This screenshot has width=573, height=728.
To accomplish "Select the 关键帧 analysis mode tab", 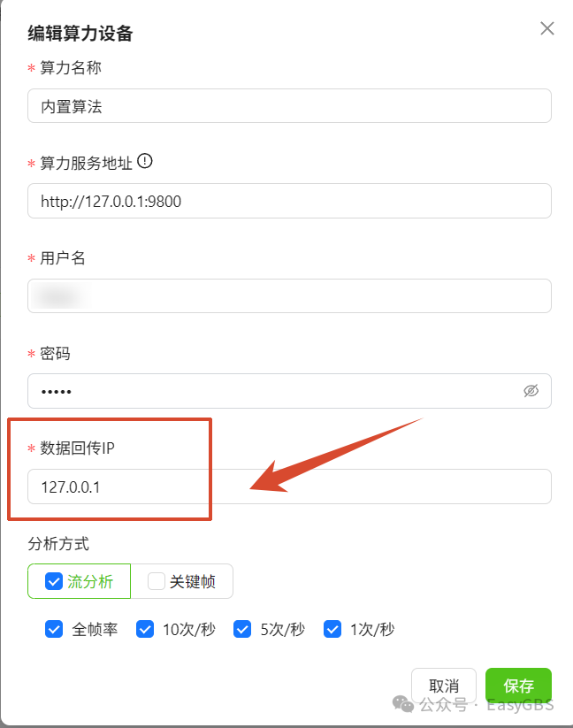I will point(182,581).
